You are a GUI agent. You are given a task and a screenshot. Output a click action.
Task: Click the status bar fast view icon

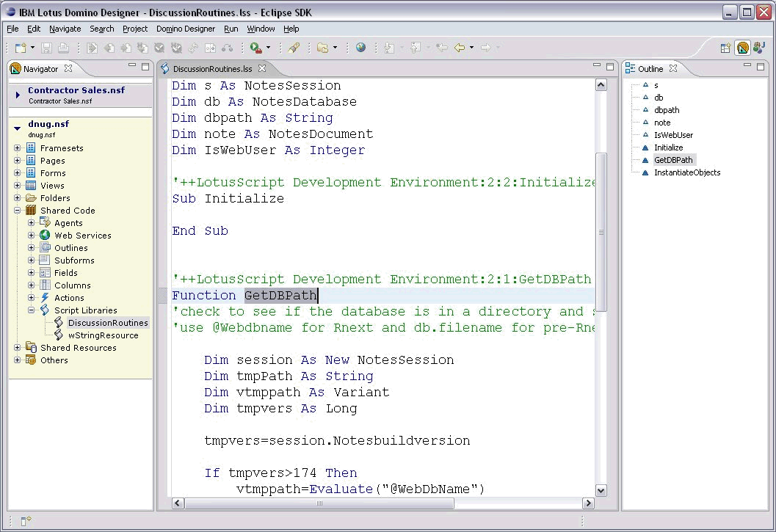click(x=26, y=520)
